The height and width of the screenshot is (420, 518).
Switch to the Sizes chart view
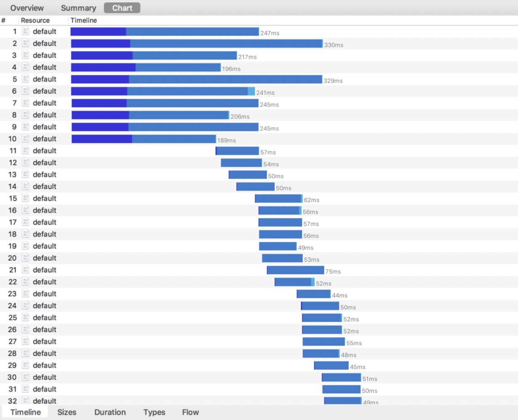tap(67, 412)
